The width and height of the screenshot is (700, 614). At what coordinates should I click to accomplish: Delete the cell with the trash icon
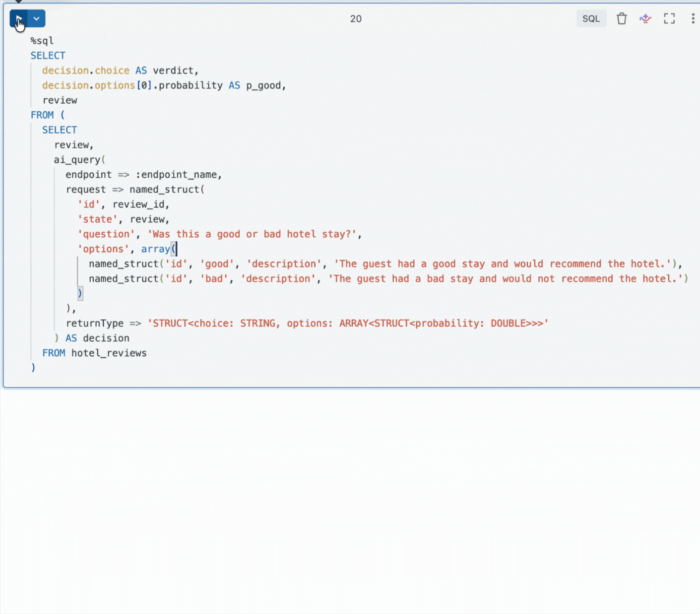coord(622,19)
